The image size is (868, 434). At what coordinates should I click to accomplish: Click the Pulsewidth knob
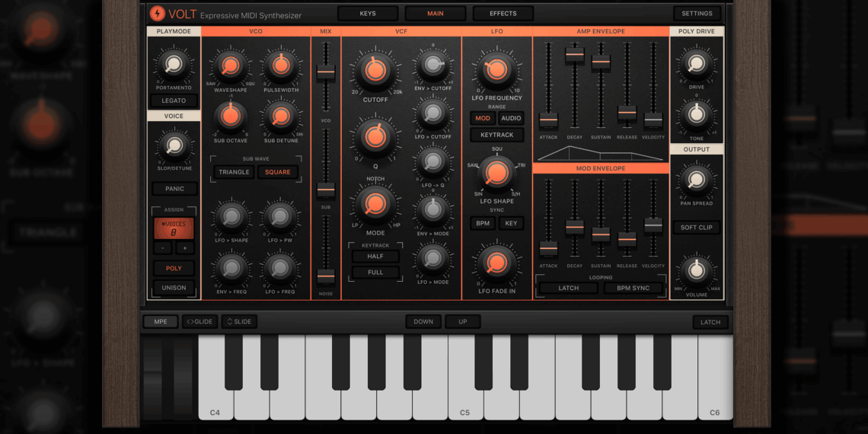click(281, 66)
